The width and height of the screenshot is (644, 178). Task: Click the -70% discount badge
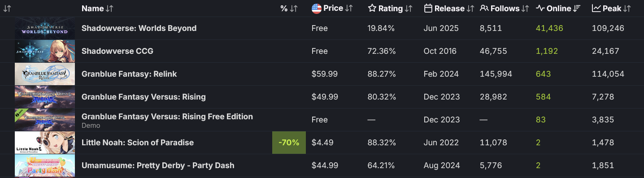tap(289, 143)
